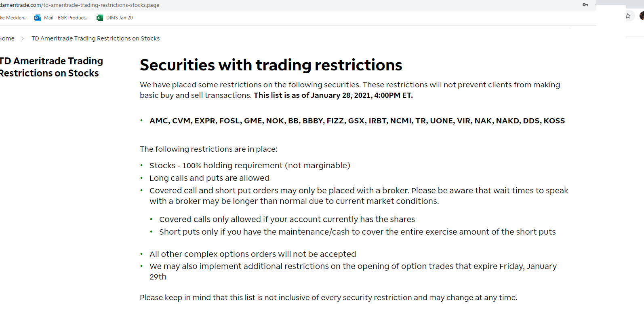This screenshot has height=326, width=644.
Task: Click the 100% holding requirement bullet
Action: pos(250,165)
